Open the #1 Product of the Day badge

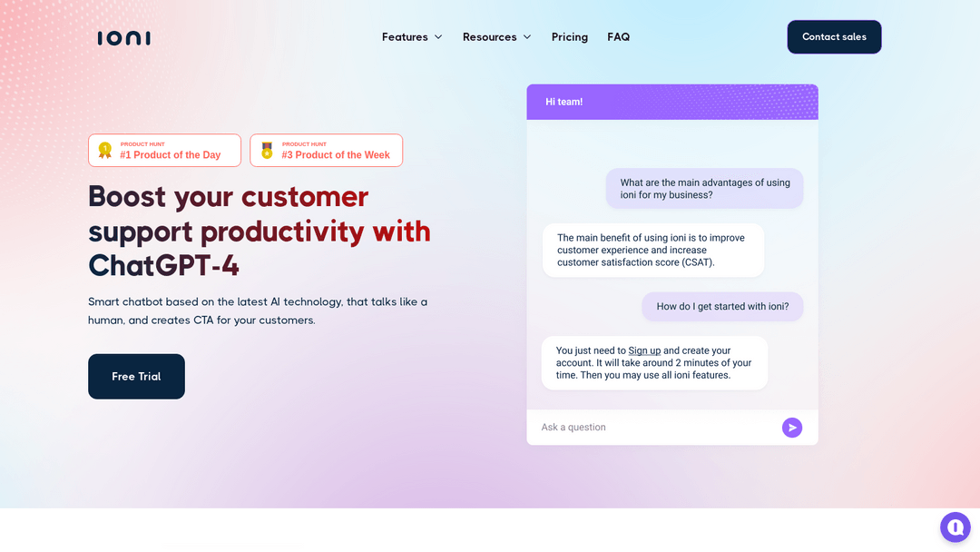(164, 150)
